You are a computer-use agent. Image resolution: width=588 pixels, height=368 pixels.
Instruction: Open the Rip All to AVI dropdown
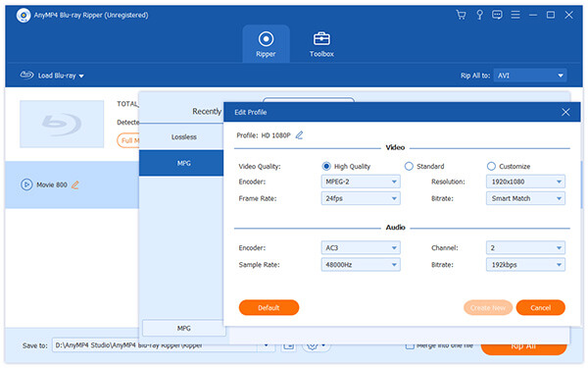pyautogui.click(x=530, y=76)
